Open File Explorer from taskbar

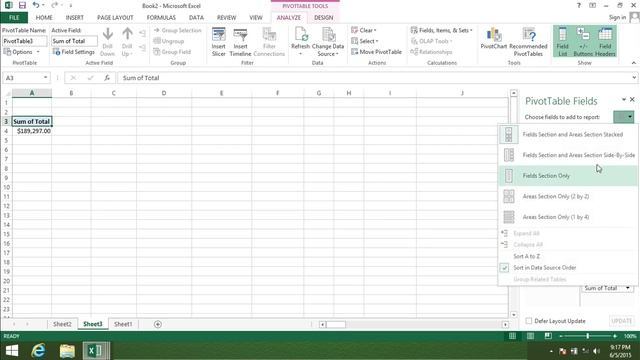(67, 350)
